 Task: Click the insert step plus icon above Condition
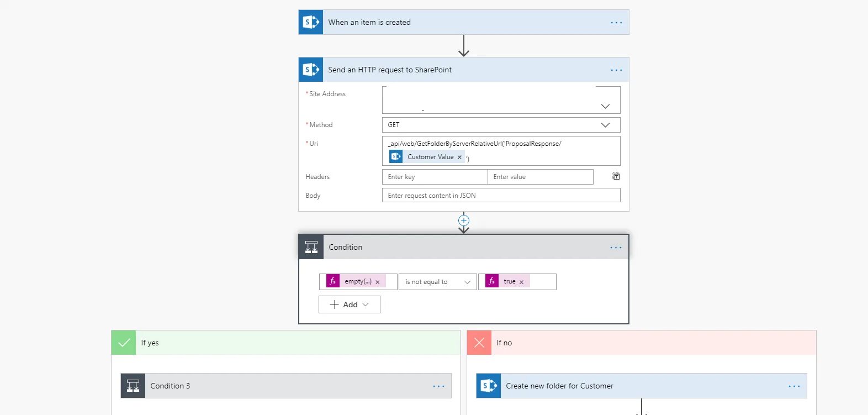point(464,220)
